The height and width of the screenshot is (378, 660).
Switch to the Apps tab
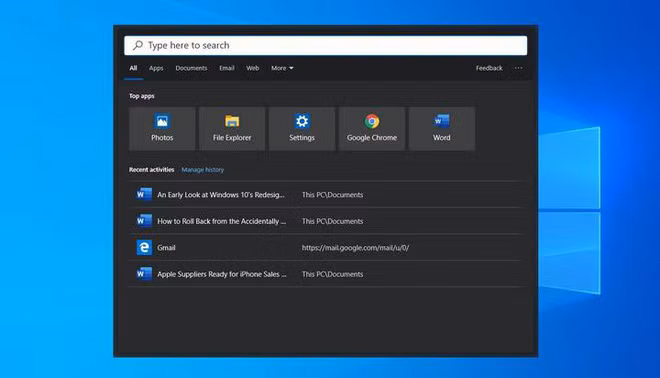[x=156, y=68]
